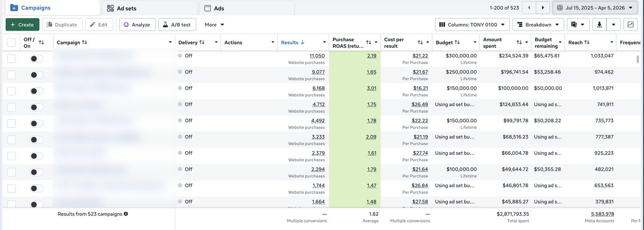Click the 1,033,047 reach cell
644x230 pixels.
point(601,56)
